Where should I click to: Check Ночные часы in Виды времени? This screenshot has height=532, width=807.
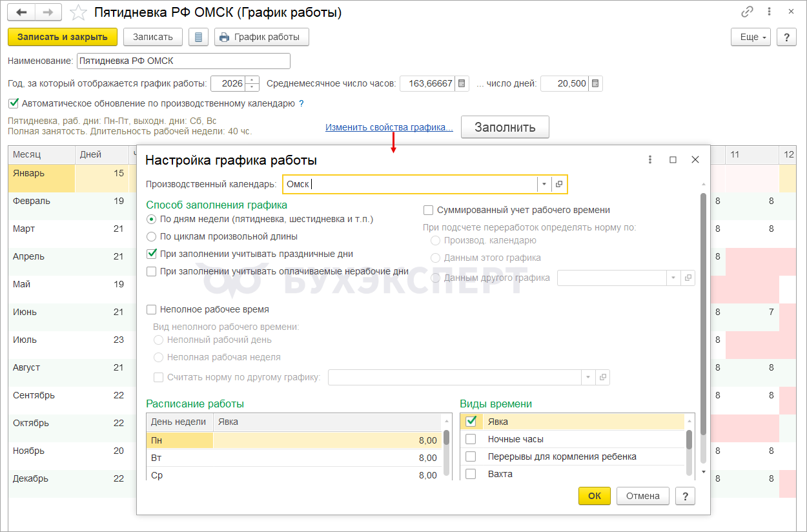pyautogui.click(x=471, y=439)
